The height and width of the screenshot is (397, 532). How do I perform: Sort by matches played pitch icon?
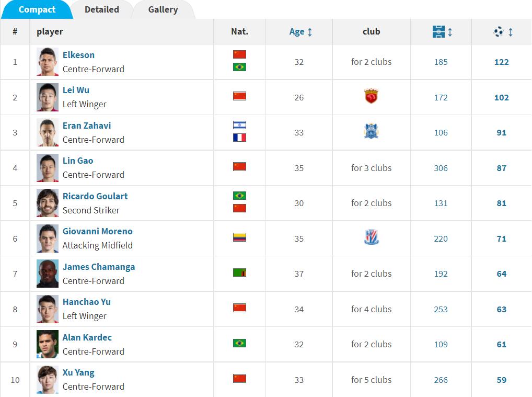pos(438,31)
